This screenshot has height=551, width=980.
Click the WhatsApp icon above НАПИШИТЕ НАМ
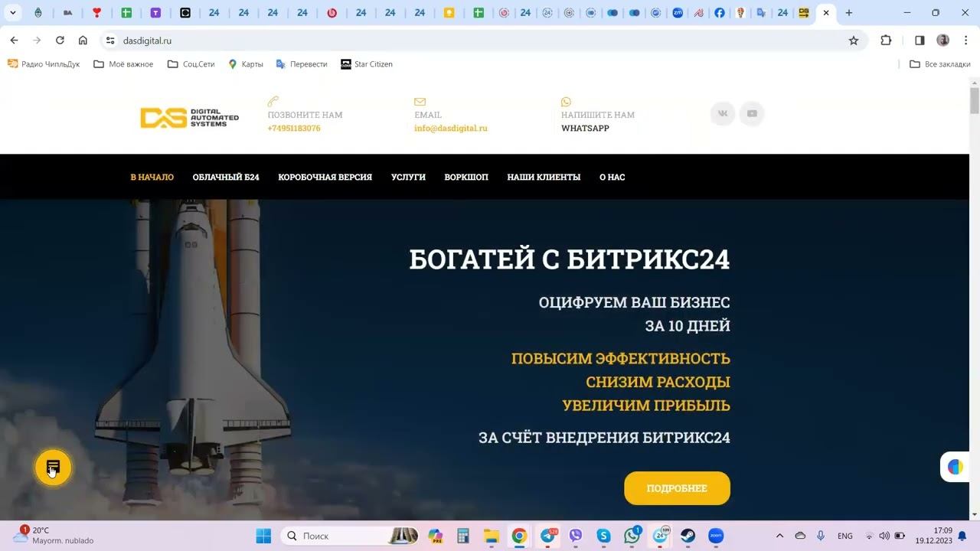point(566,101)
